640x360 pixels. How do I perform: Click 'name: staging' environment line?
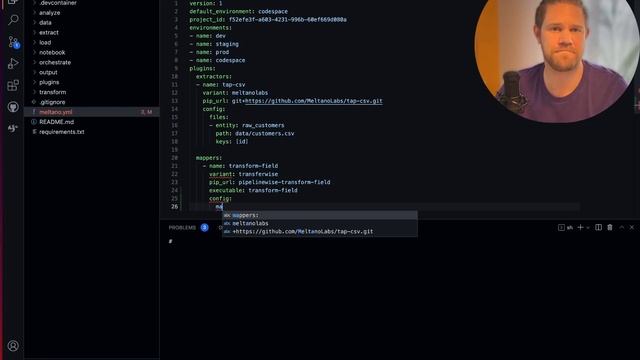[217, 44]
